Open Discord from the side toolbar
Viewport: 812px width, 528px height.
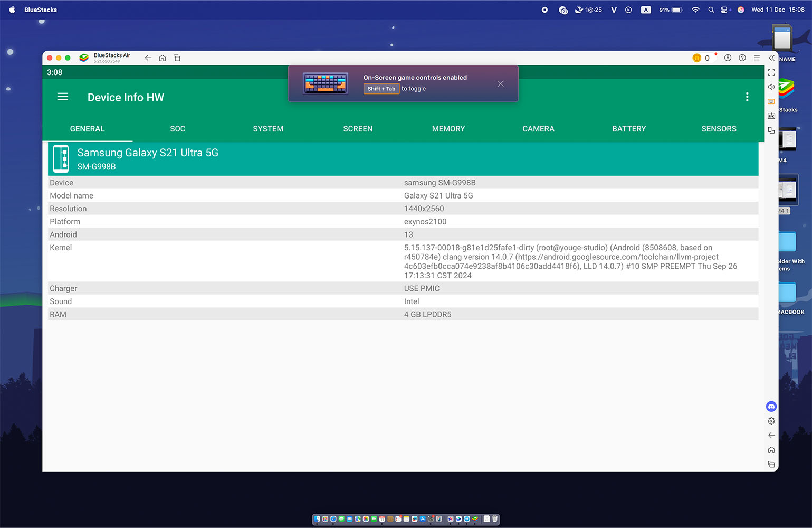(771, 407)
